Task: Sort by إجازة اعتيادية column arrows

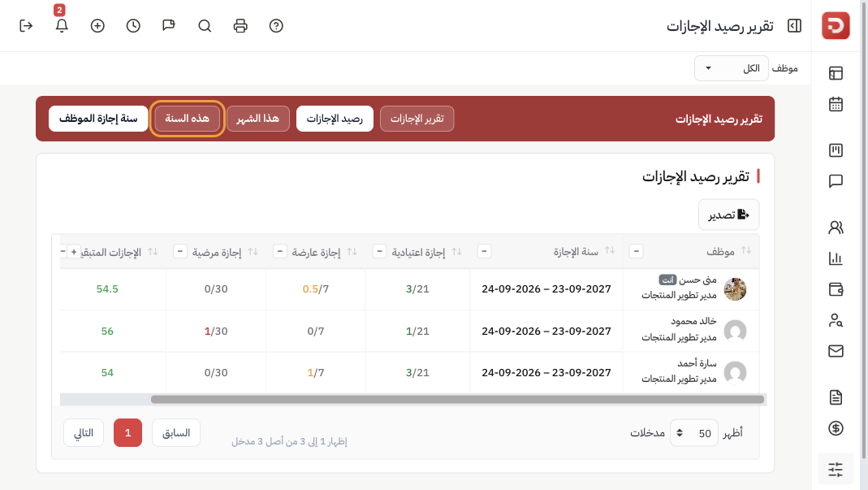Action: click(x=456, y=252)
